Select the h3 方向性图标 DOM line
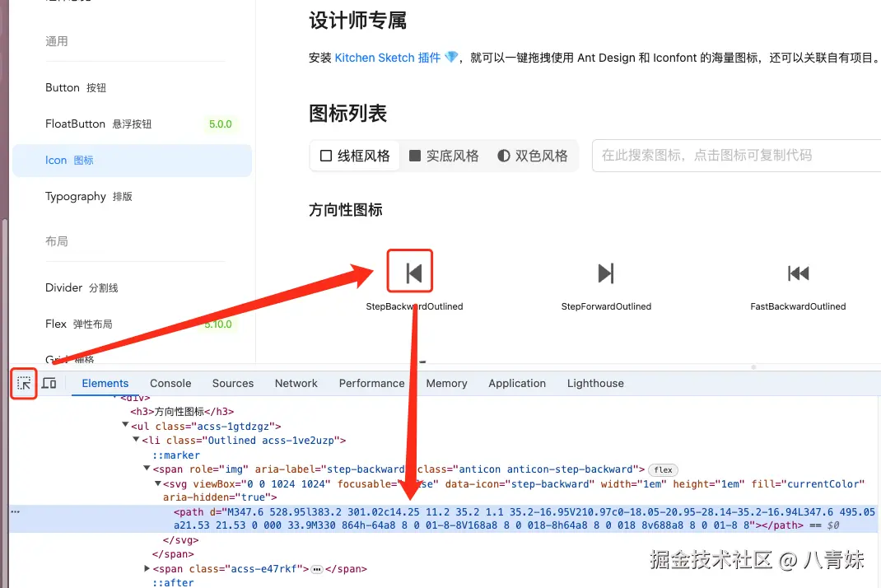The image size is (881, 588). 182,412
